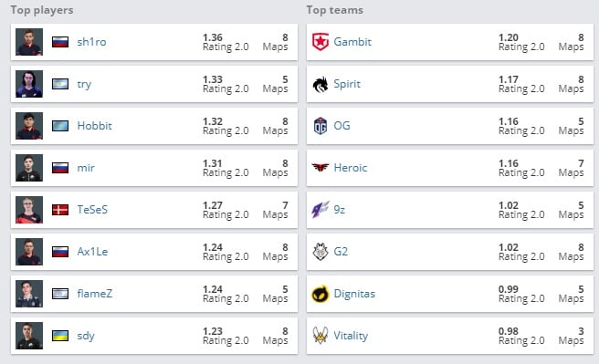Screen dimensions: 599x364
Task: Click the Dignitas team logo
Action: point(321,294)
